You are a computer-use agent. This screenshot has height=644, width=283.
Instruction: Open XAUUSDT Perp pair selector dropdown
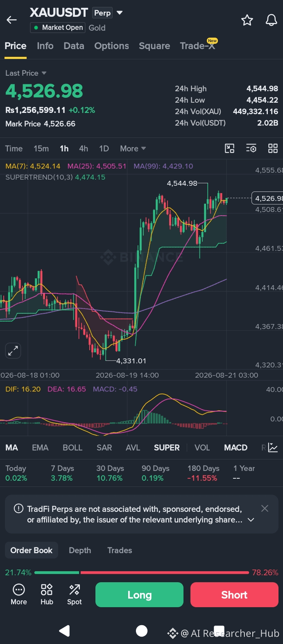(120, 13)
